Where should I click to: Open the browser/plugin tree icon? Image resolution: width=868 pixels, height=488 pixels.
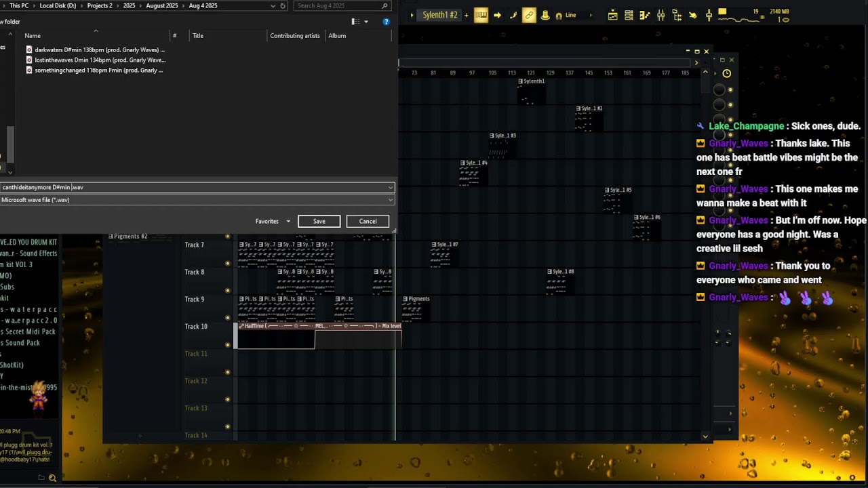[x=677, y=15]
